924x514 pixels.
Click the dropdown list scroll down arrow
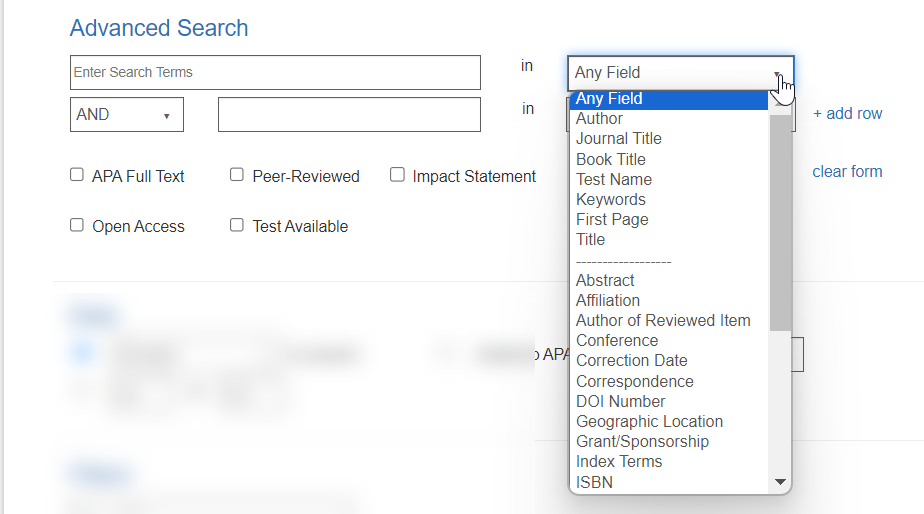(x=780, y=482)
